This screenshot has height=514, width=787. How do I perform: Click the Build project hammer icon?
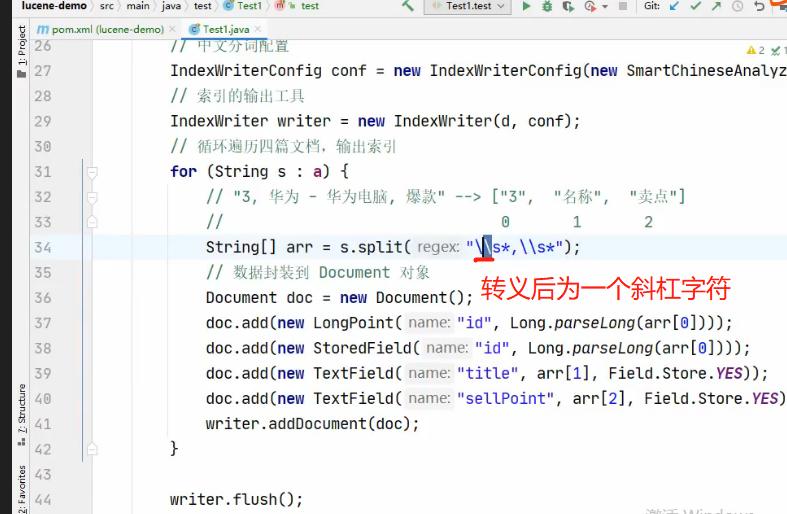(x=408, y=6)
